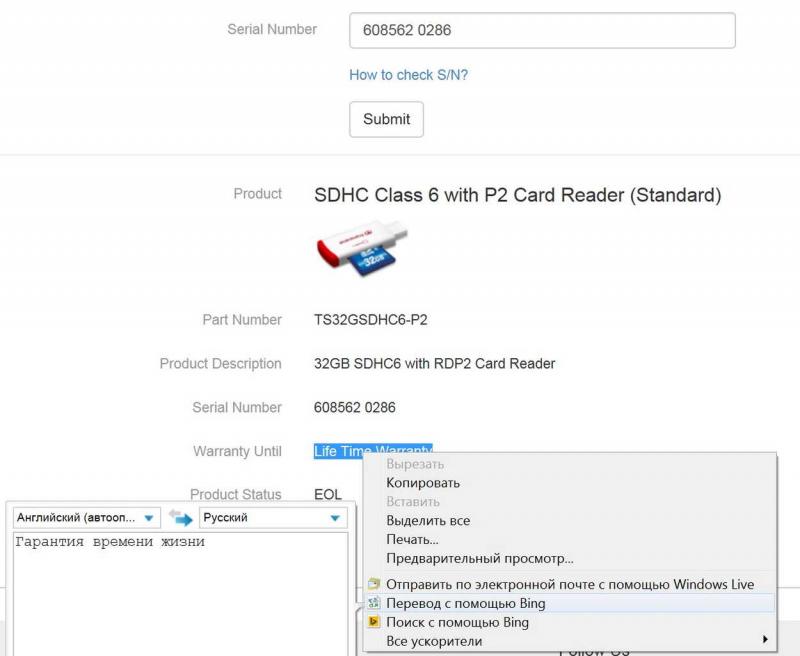Click the Bing translate icon in context menu
Screen dimensions: 800x656
[374, 603]
